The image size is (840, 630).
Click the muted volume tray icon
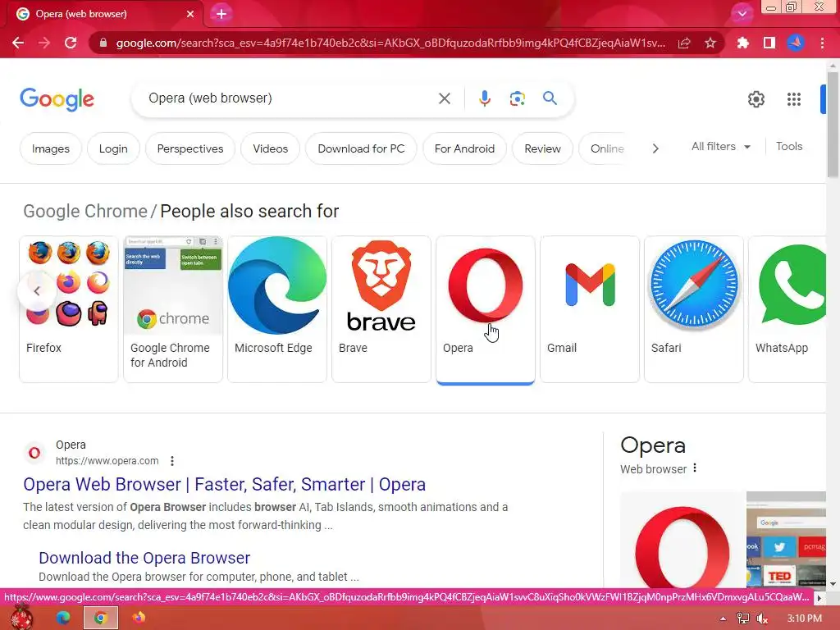763,619
